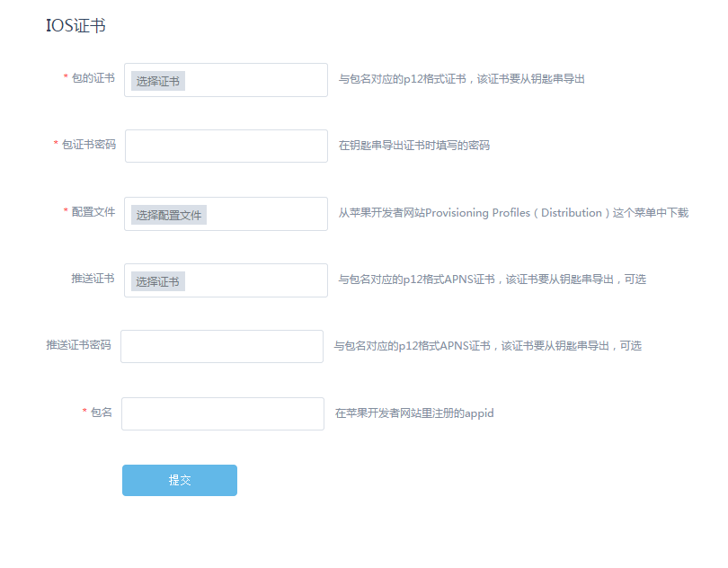The image size is (728, 568).
Task: Click the appid hint text beside 包名
Action: pyautogui.click(x=414, y=413)
